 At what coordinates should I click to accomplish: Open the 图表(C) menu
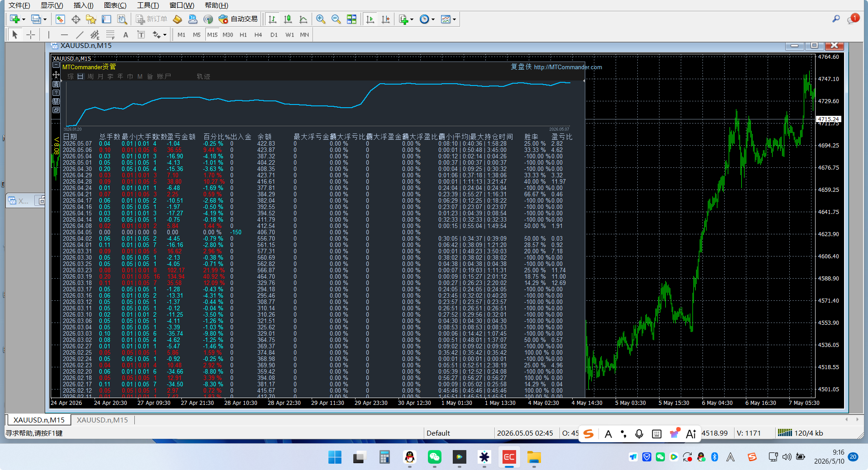click(115, 5)
